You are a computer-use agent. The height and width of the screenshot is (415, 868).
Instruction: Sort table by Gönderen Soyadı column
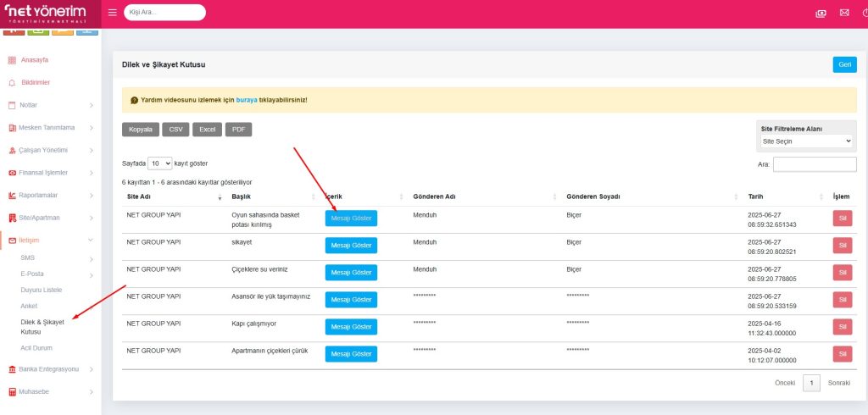pyautogui.click(x=648, y=196)
